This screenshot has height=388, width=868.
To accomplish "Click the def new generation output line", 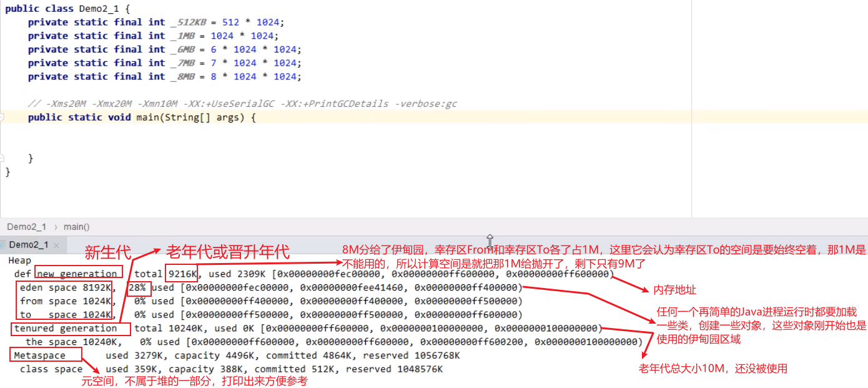I will [x=314, y=274].
